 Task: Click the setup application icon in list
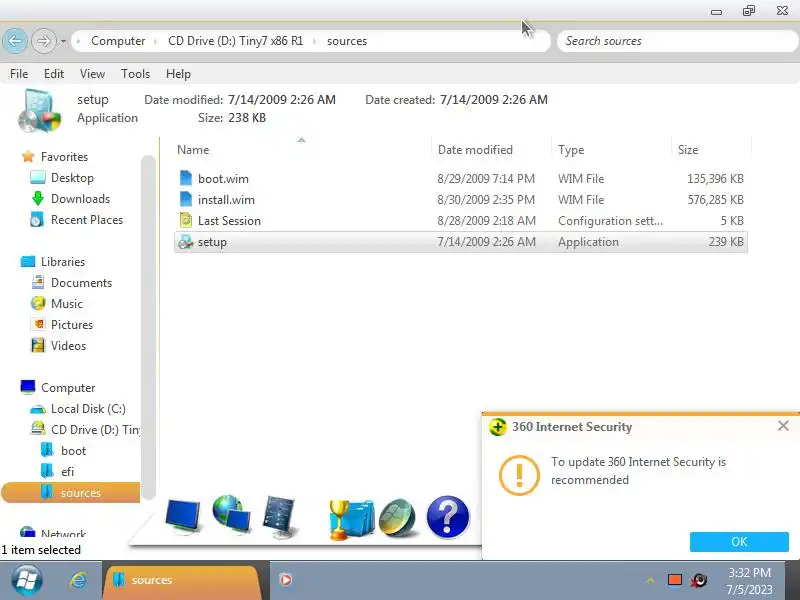[185, 242]
